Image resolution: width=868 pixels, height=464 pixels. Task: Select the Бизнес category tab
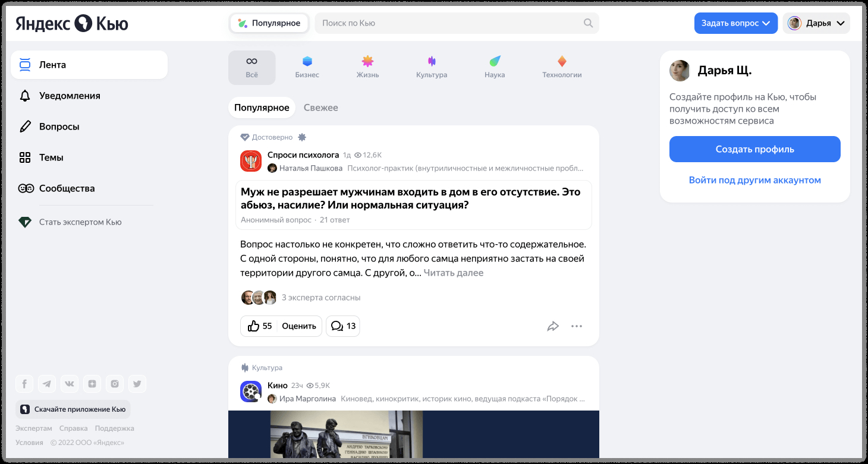307,68
